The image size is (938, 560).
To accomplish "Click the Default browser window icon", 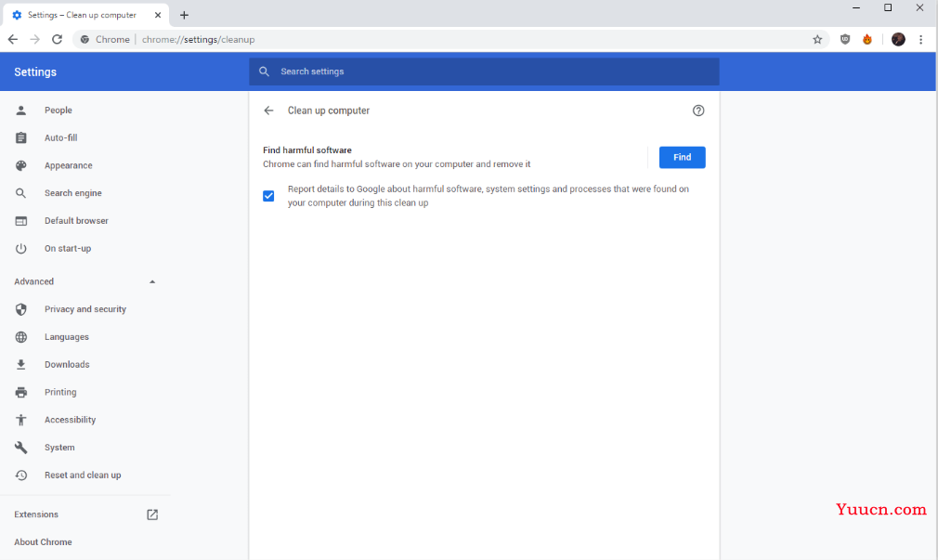I will 21,221.
